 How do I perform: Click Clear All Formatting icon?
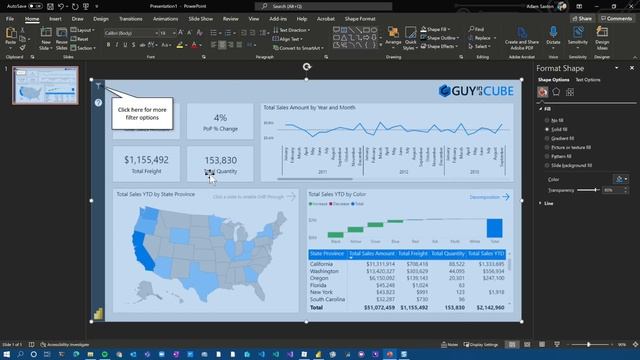tap(199, 33)
